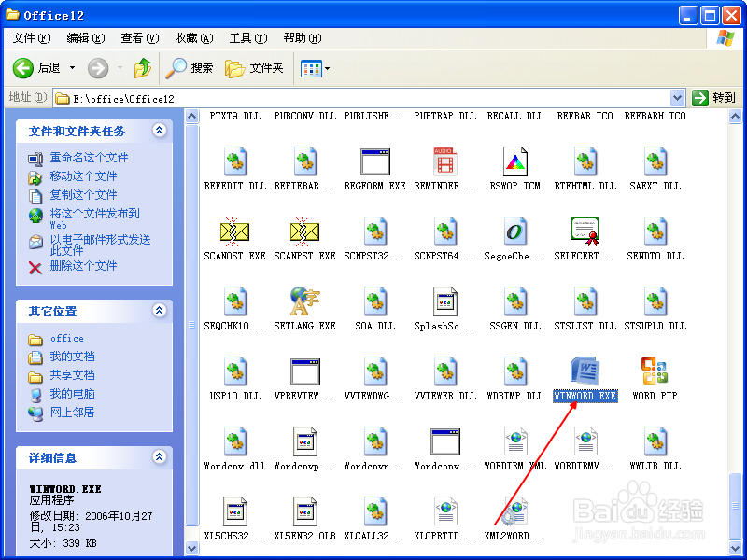
Task: Select the VPREVIEW executable icon
Action: click(x=305, y=371)
